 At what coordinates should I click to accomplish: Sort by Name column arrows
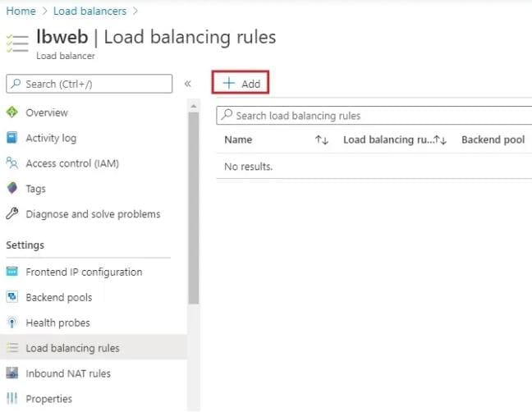[321, 140]
